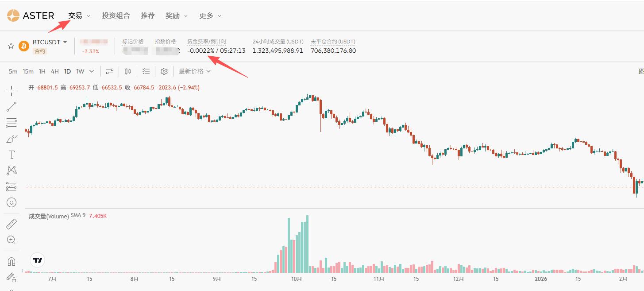Viewport: 644px width, 291px height.
Task: Open the 投资组合 menu
Action: 116,16
